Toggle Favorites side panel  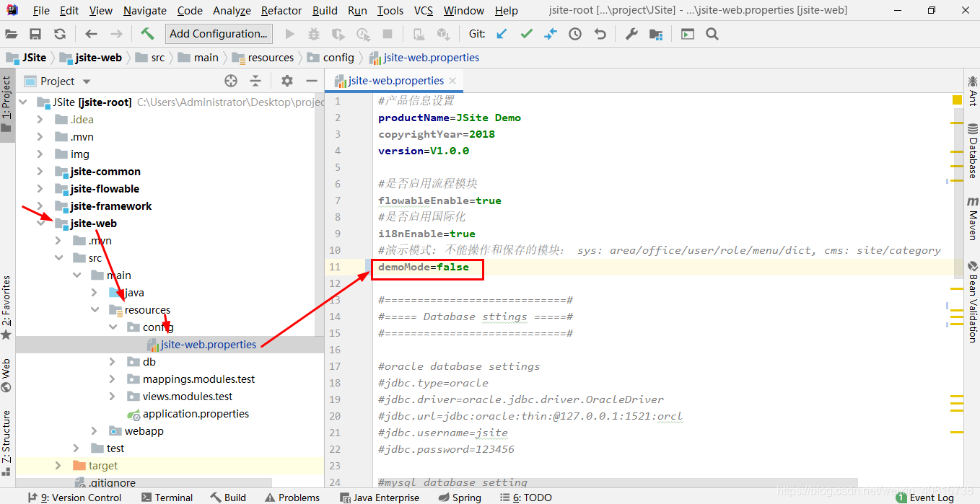6,308
